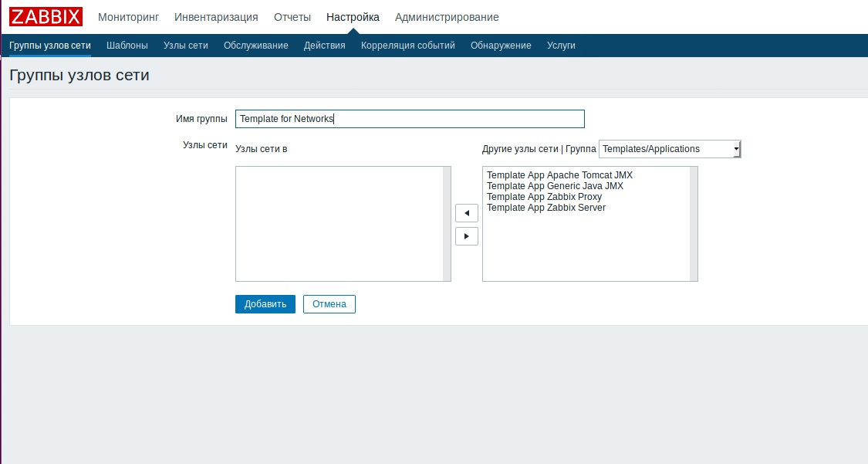Switch to Узлы сети tab

(186, 46)
